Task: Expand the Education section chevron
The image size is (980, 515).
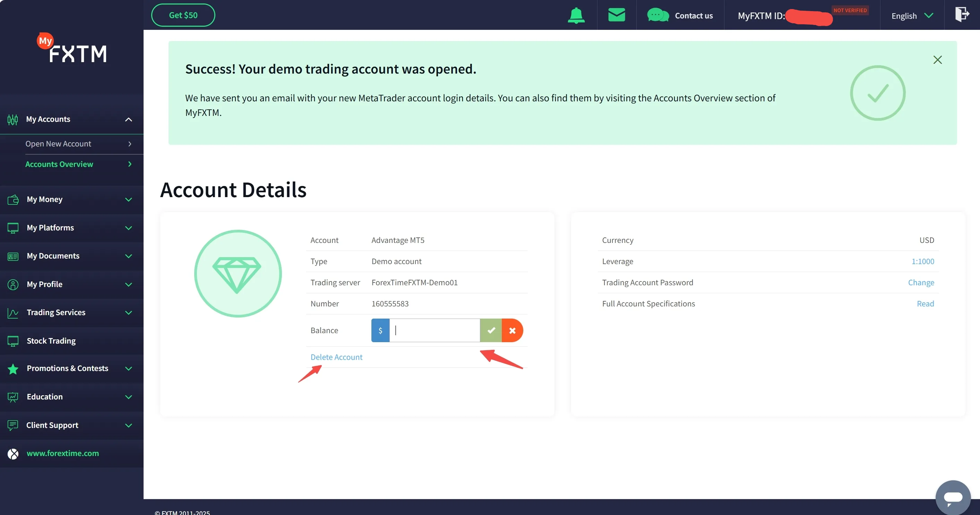Action: (x=129, y=397)
